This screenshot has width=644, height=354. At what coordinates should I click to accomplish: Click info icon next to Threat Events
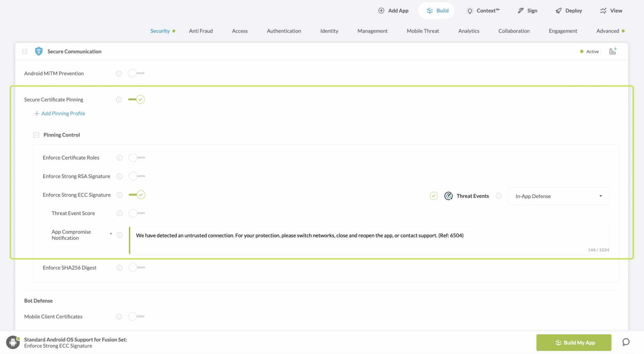(499, 196)
